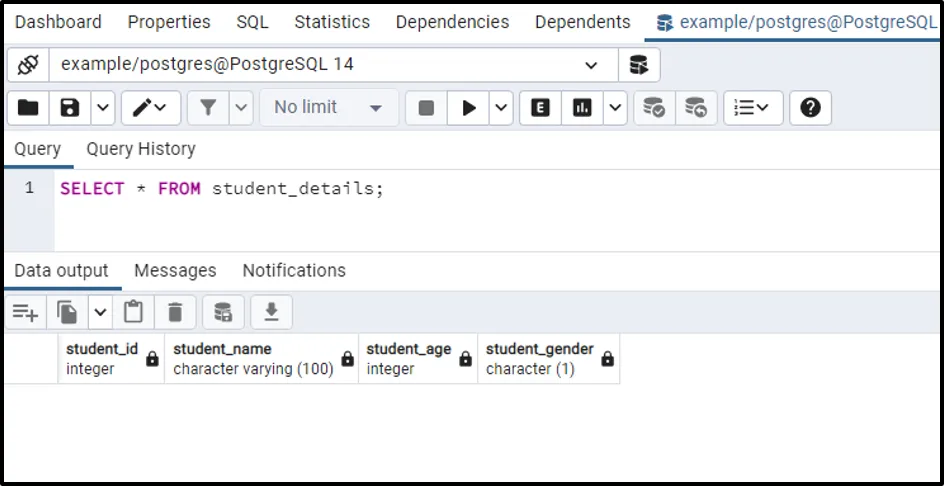Image resolution: width=944 pixels, height=486 pixels.
Task: Click the Delete row trash icon
Action: (175, 313)
